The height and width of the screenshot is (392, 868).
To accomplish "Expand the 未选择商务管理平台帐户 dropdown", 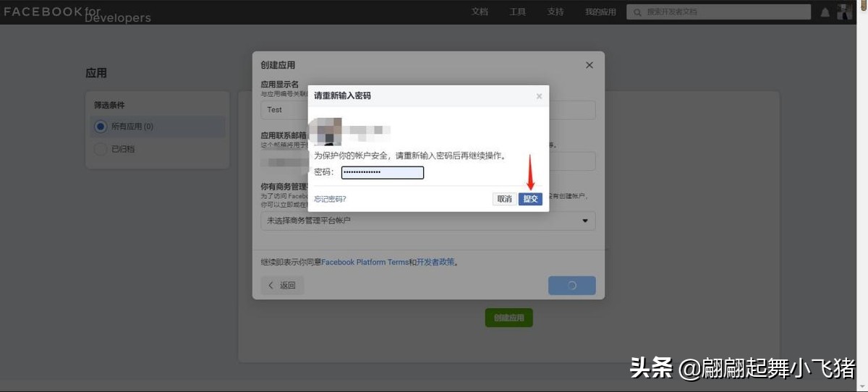I will point(428,221).
